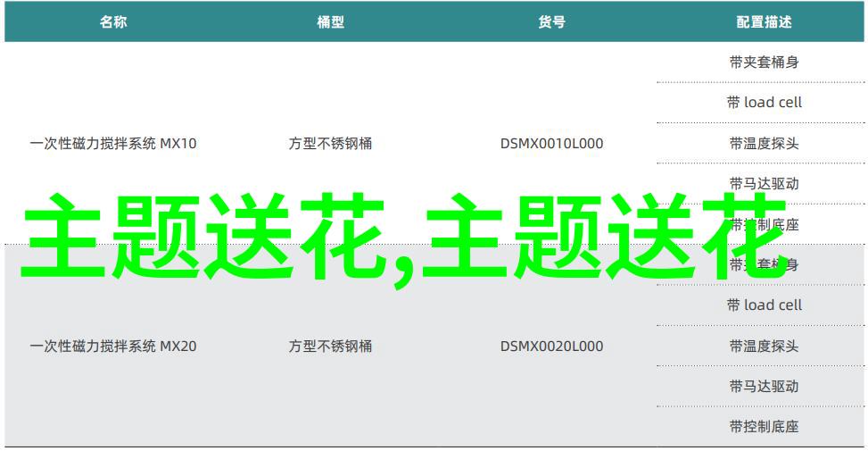Select product code DSMX0020L000

[551, 346]
